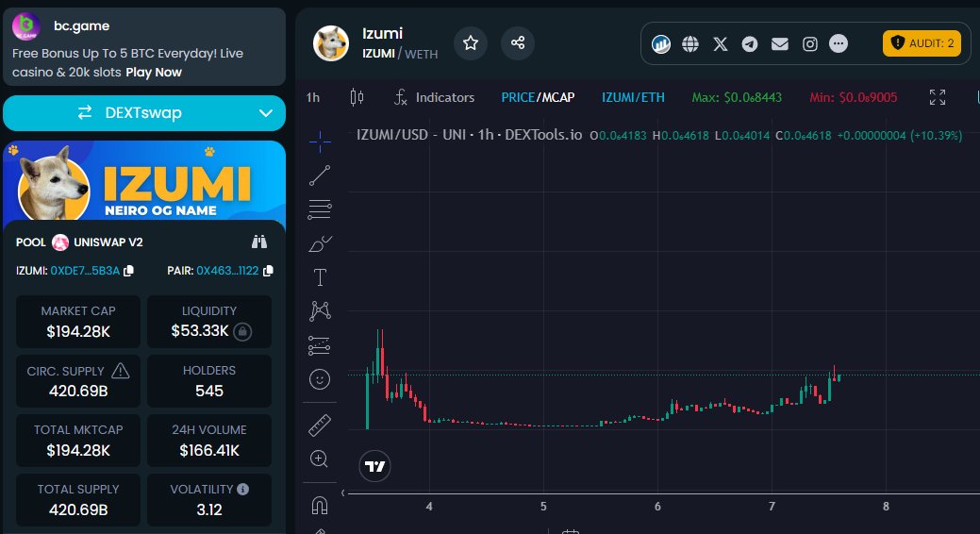Open pair address 0X463...1122 link

point(227,271)
